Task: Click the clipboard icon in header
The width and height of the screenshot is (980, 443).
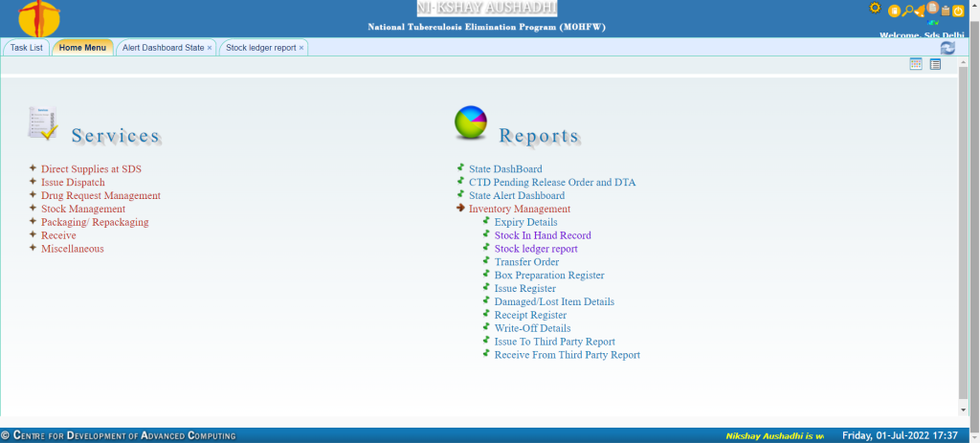Action: coord(946,11)
